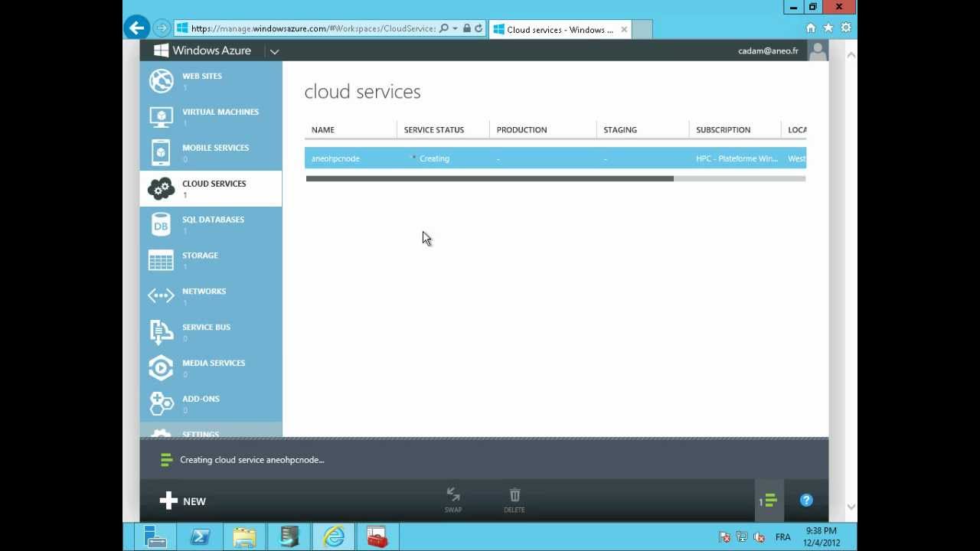Click the page scrollbar up arrow
The image size is (980, 551).
[x=851, y=55]
